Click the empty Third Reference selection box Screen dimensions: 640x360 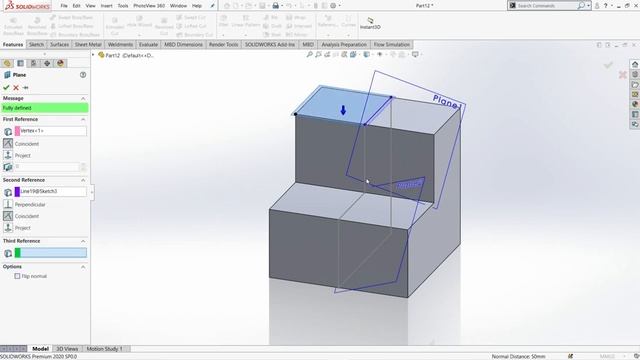[x=51, y=253]
